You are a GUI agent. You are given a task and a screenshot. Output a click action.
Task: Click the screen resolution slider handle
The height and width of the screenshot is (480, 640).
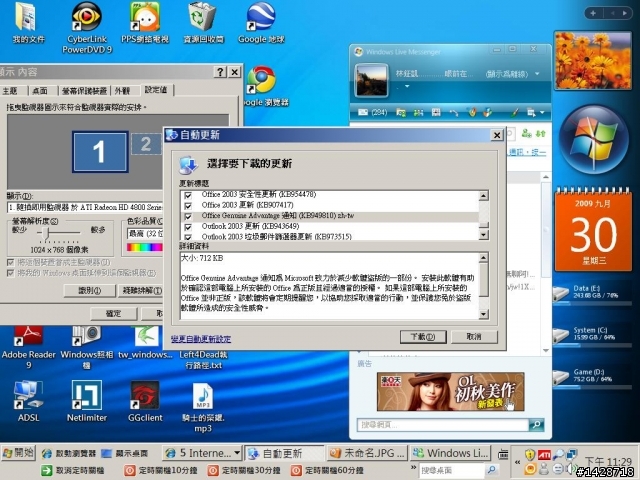click(46, 233)
